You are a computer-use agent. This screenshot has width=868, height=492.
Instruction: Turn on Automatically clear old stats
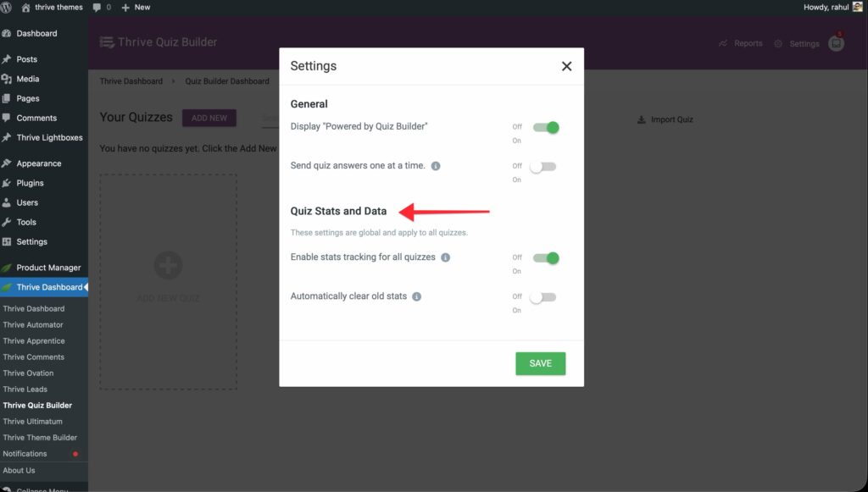[x=542, y=297]
